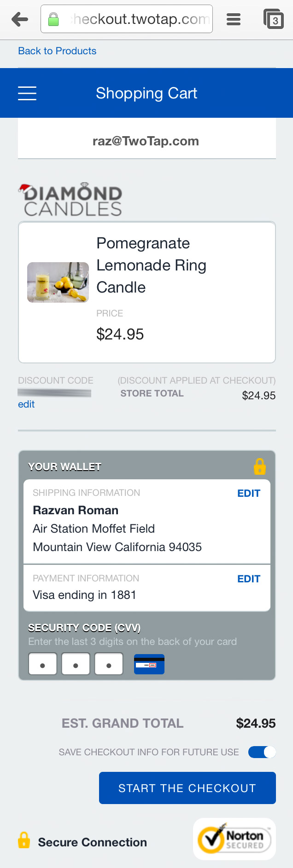Tap the green SSL lock icon
The height and width of the screenshot is (868, 293).
(x=53, y=19)
